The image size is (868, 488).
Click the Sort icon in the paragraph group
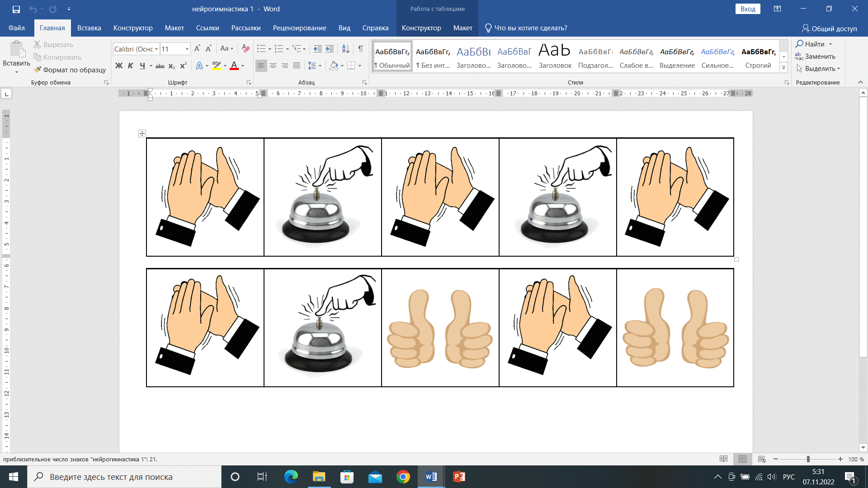pos(345,48)
